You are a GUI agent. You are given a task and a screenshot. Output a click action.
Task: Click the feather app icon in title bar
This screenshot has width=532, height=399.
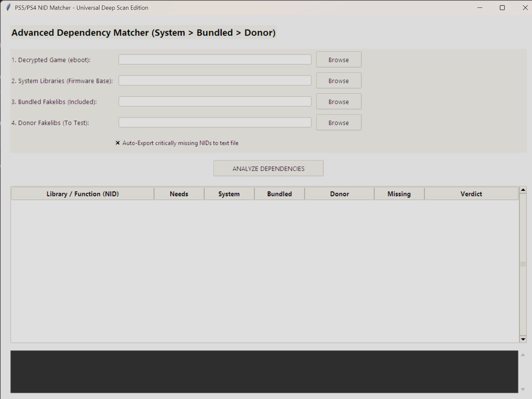(x=8, y=7)
